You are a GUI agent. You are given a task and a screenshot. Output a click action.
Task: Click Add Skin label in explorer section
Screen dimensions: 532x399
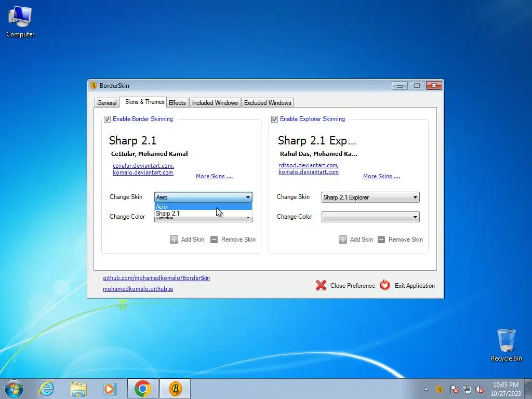coord(362,240)
